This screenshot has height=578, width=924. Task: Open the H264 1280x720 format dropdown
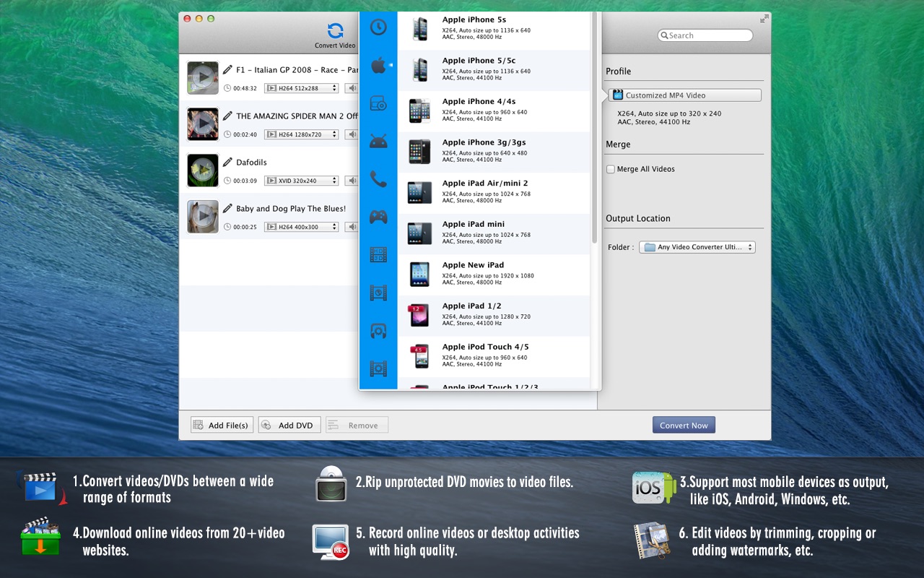tap(301, 134)
